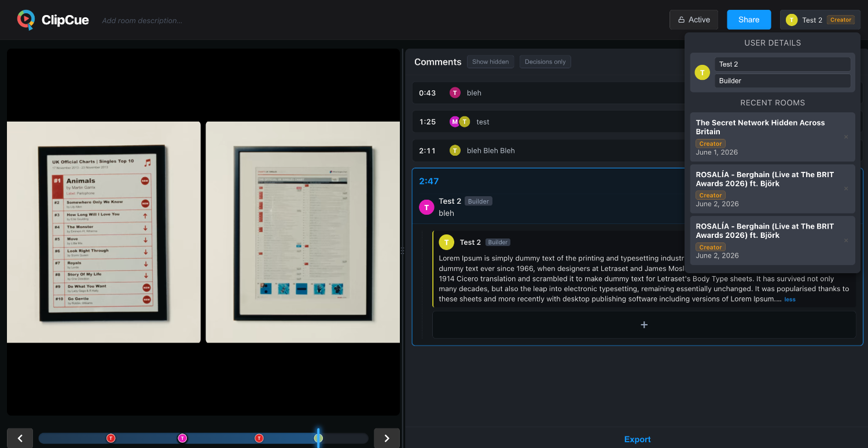Collapse the reply text with the less link
This screenshot has width=868, height=448.
790,299
